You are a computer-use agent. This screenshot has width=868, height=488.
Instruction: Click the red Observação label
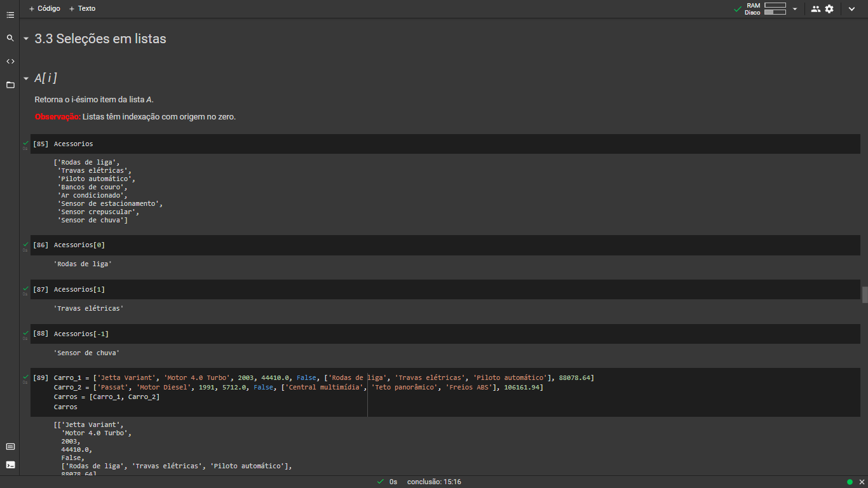pyautogui.click(x=58, y=117)
